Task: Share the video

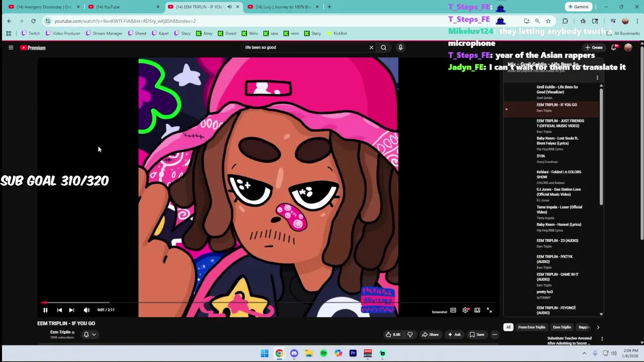Action: [x=430, y=334]
